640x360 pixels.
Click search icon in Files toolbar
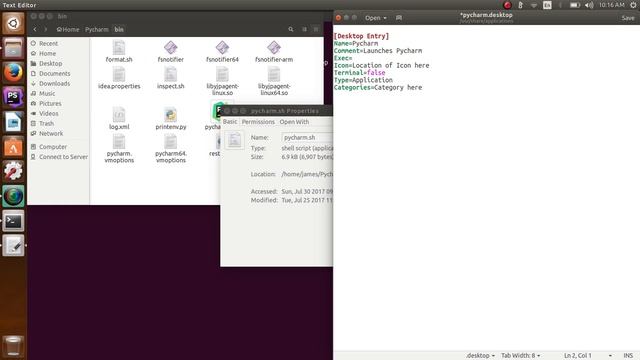(291, 29)
